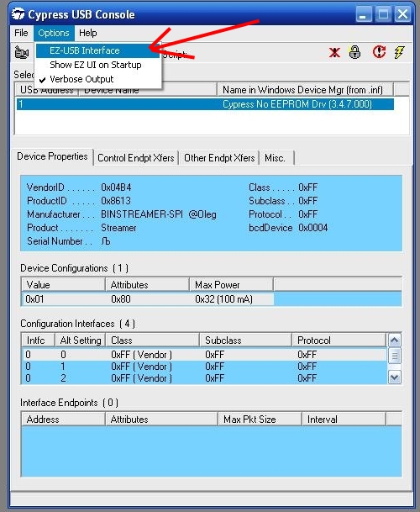Click the VendorID value 0x04B4
The image size is (420, 512).
click(x=116, y=187)
